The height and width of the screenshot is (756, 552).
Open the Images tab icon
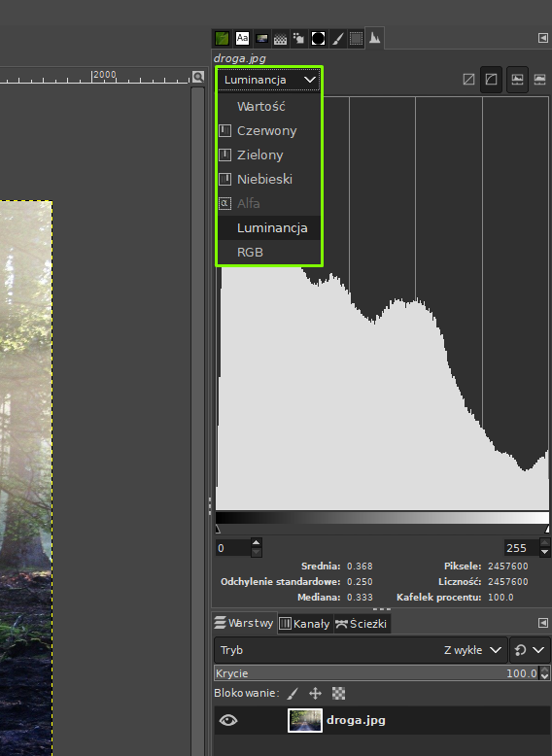point(261,38)
